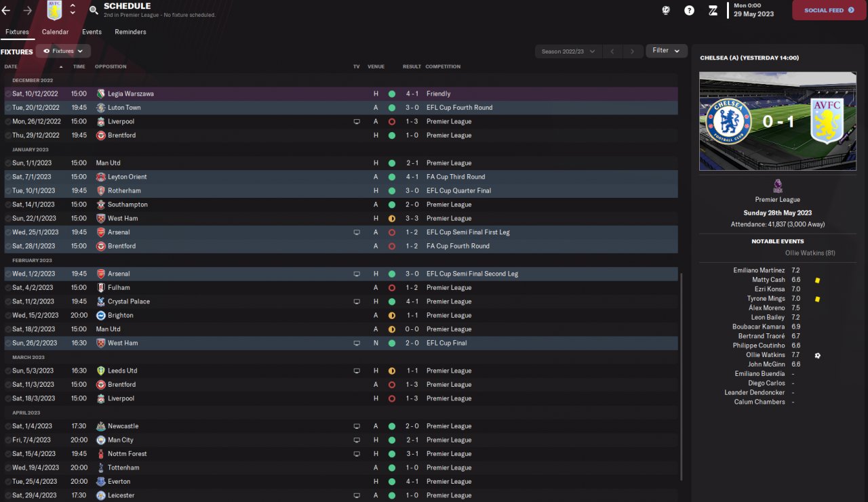Toggle the selection circle on the Legia Warszawa row
Image resolution: width=868 pixels, height=502 pixels.
click(x=7, y=93)
